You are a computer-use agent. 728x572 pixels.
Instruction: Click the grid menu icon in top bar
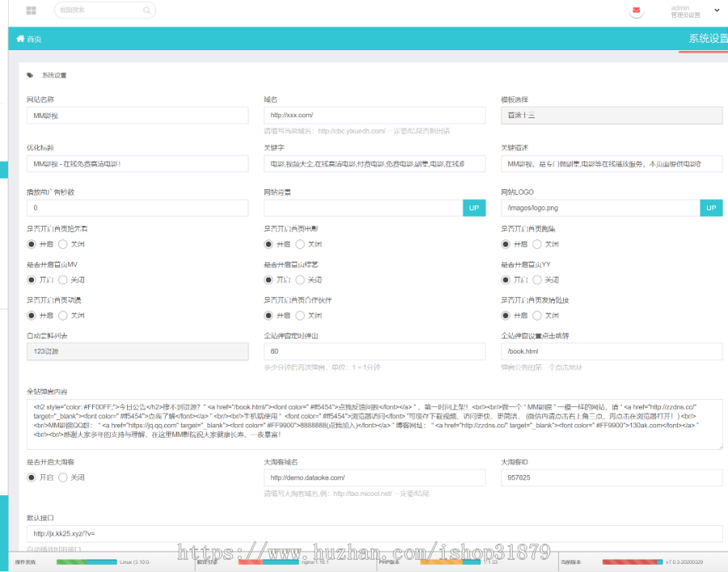[x=31, y=11]
